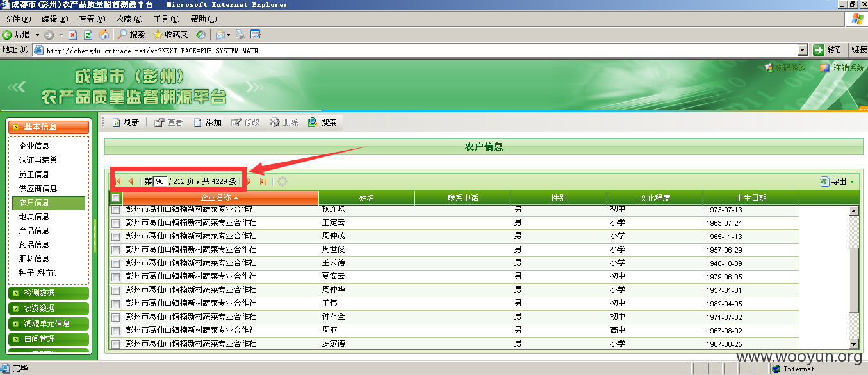Open 员工信息 in the sidebar

pos(34,174)
